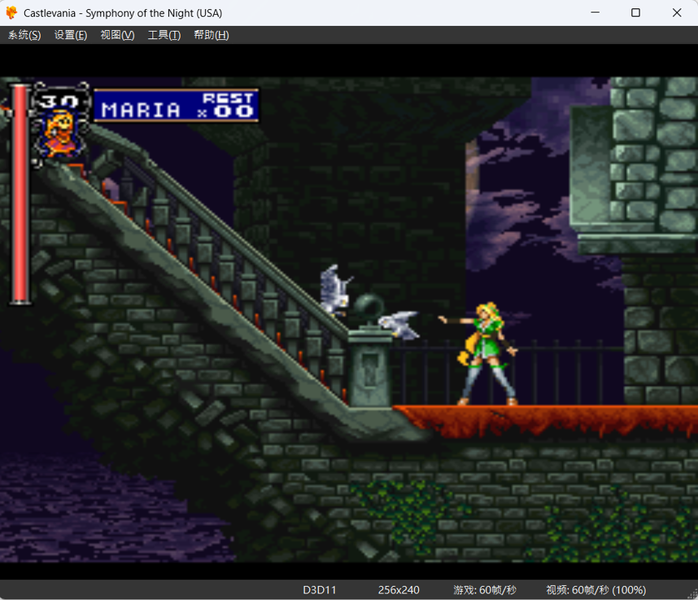Close the Castlevania emulator window
698x600 pixels.
point(677,12)
